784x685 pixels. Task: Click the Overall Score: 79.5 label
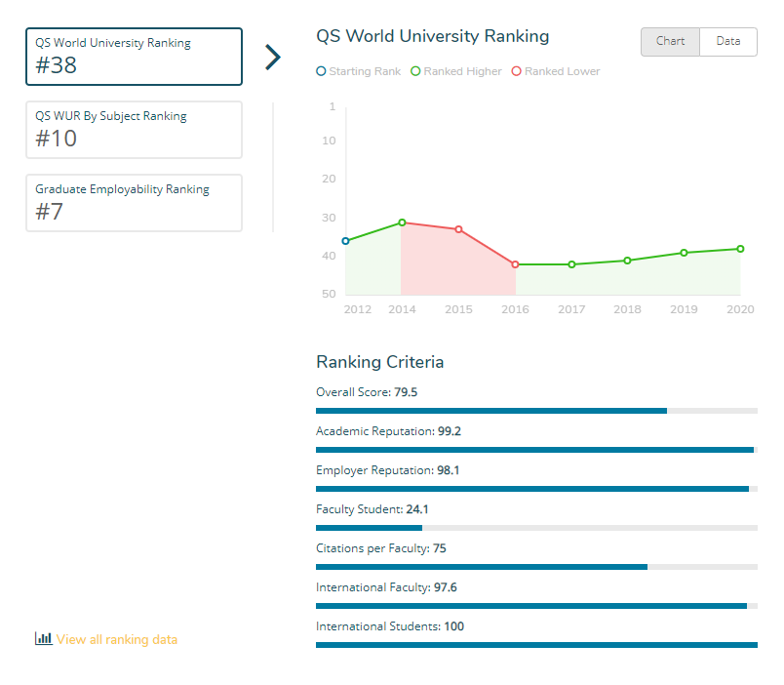click(367, 392)
